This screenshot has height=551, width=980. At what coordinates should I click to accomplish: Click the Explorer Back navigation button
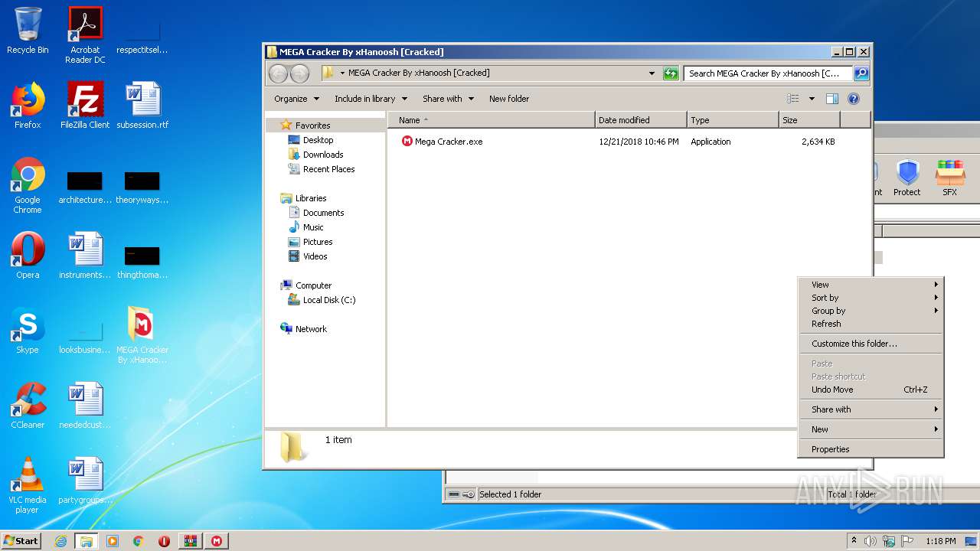tap(278, 73)
